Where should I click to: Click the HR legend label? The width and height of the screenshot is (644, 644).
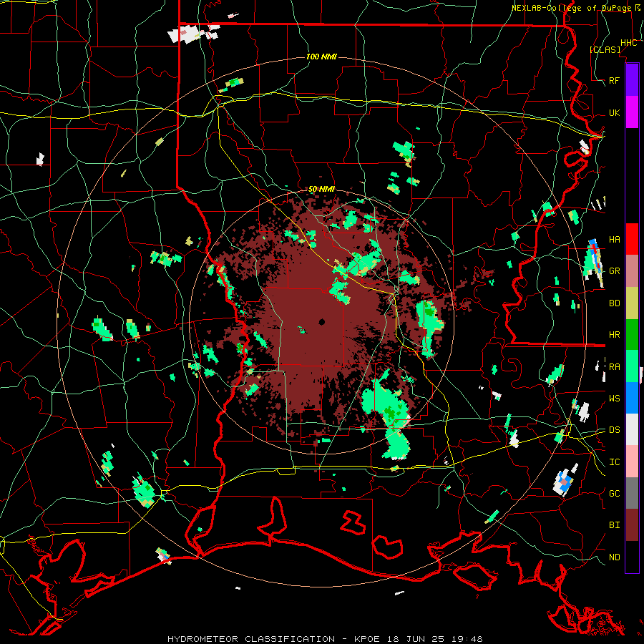click(614, 335)
